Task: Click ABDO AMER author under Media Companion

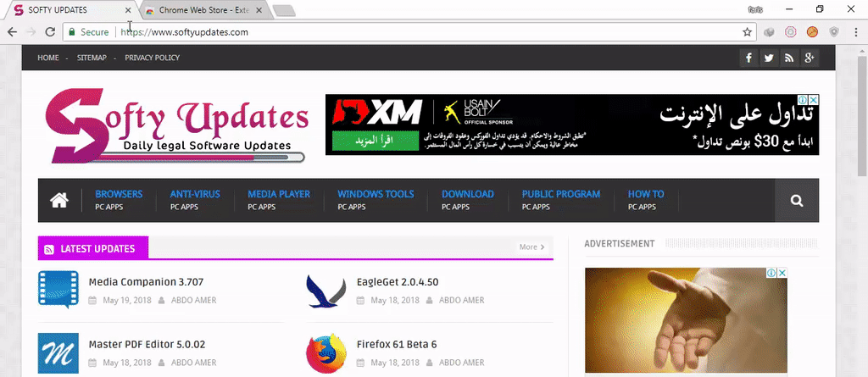Action: [194, 300]
